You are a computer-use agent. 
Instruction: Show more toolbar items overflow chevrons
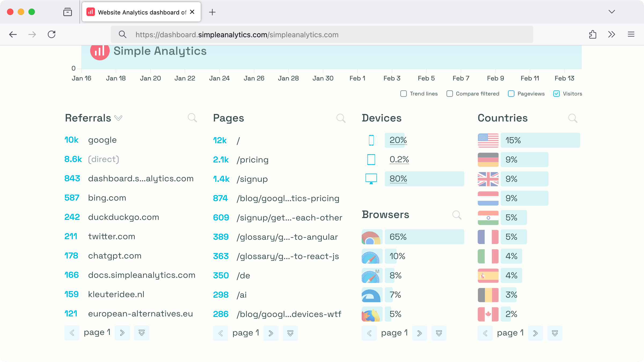coord(612,34)
